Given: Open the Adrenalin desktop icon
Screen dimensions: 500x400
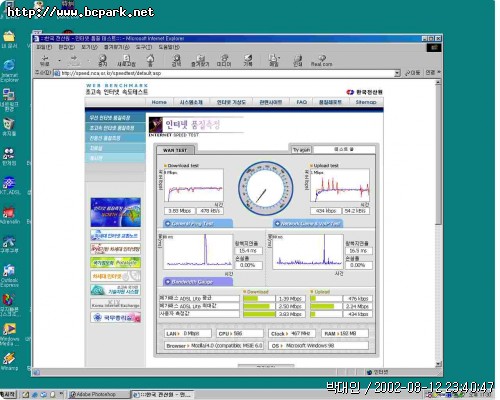Looking at the screenshot, I should pyautogui.click(x=10, y=214).
